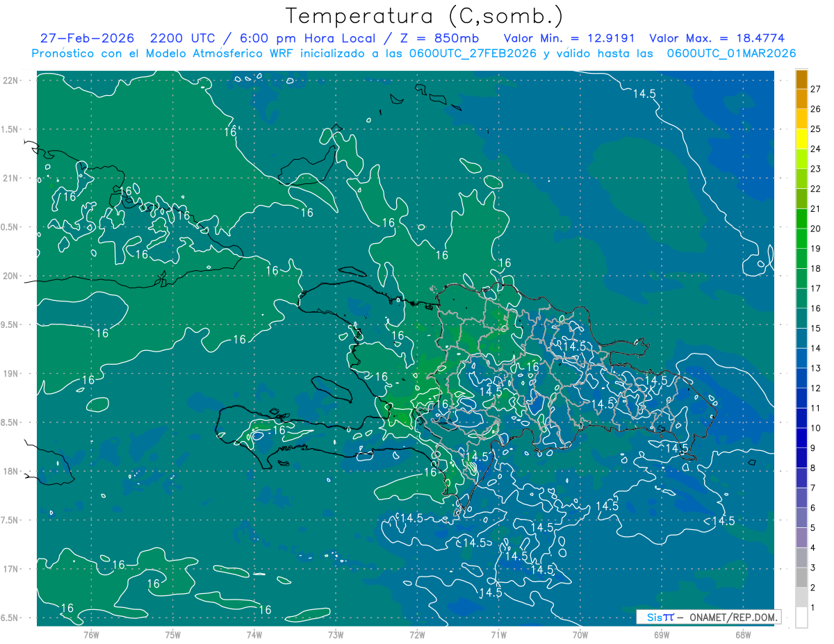Viewport: 834px width, 644px height.
Task: Pick the green swatch between colorbar labels 19 and 20
Action: click(801, 238)
